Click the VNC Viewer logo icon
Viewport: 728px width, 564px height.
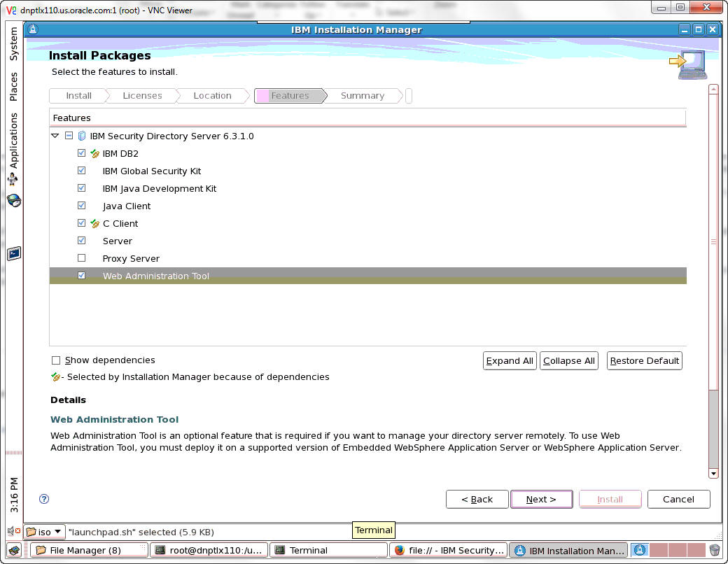(x=11, y=10)
